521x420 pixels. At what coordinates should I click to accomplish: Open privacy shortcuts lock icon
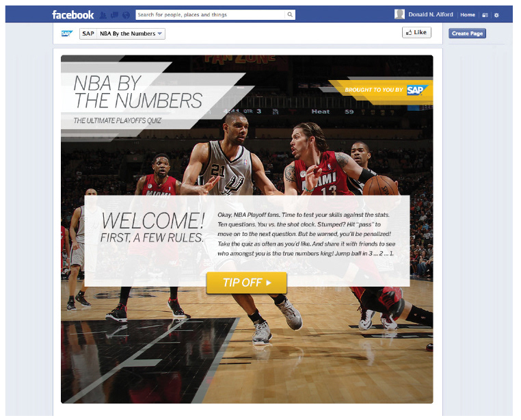click(485, 15)
